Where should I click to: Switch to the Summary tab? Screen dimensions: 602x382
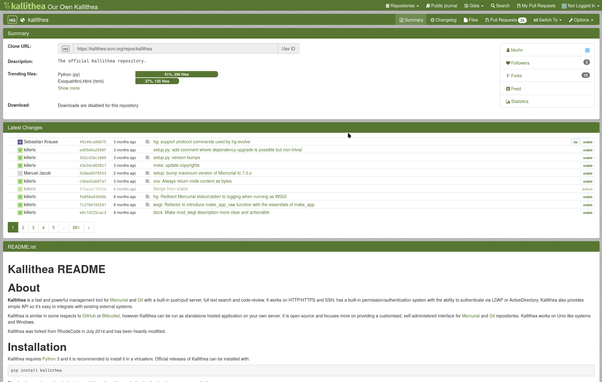411,20
